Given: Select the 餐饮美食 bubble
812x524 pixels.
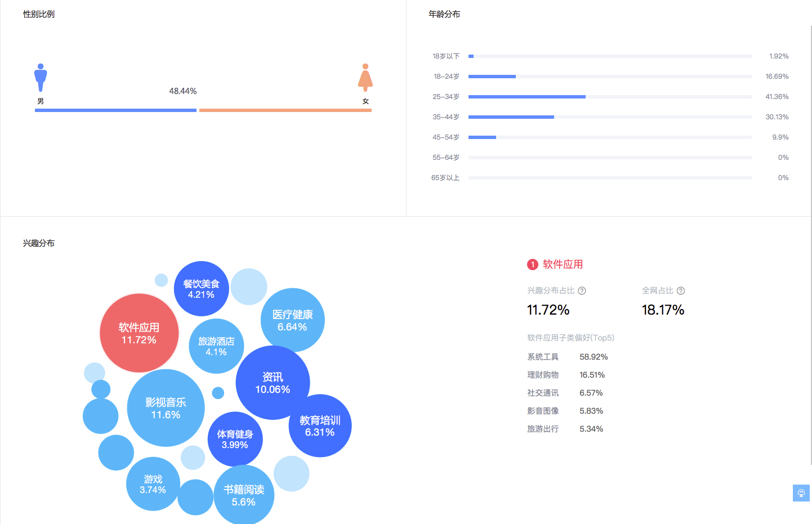Looking at the screenshot, I should (201, 289).
